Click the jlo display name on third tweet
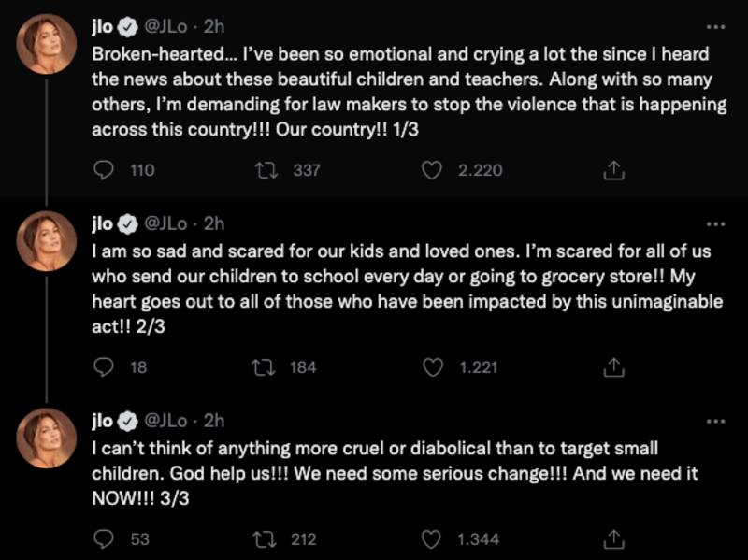This screenshot has height=560, width=748. click(102, 421)
